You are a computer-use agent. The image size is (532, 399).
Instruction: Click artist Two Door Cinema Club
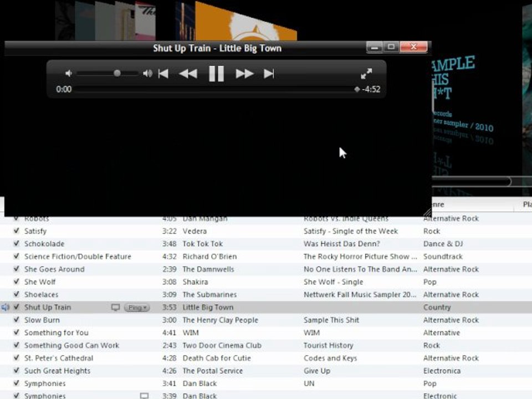tap(222, 345)
